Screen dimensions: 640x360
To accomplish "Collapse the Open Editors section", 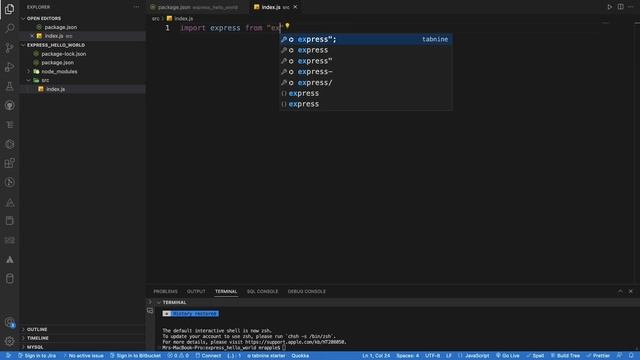I will pyautogui.click(x=43, y=18).
